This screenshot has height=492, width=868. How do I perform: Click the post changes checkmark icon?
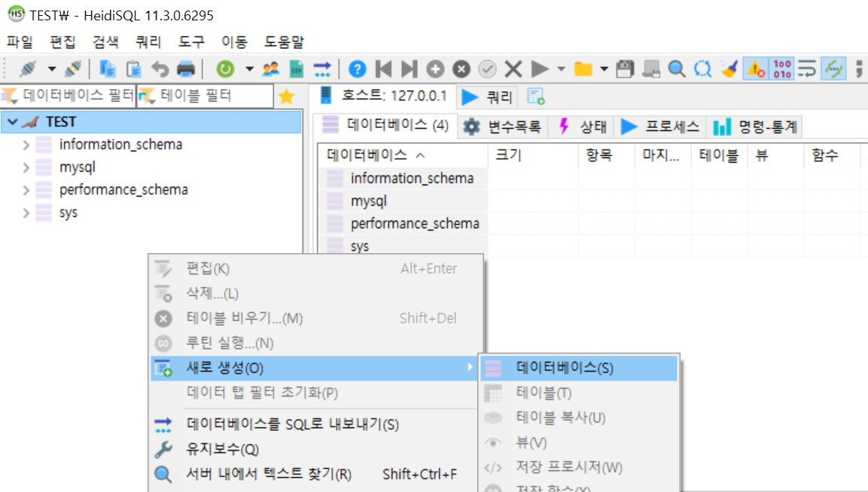click(487, 69)
